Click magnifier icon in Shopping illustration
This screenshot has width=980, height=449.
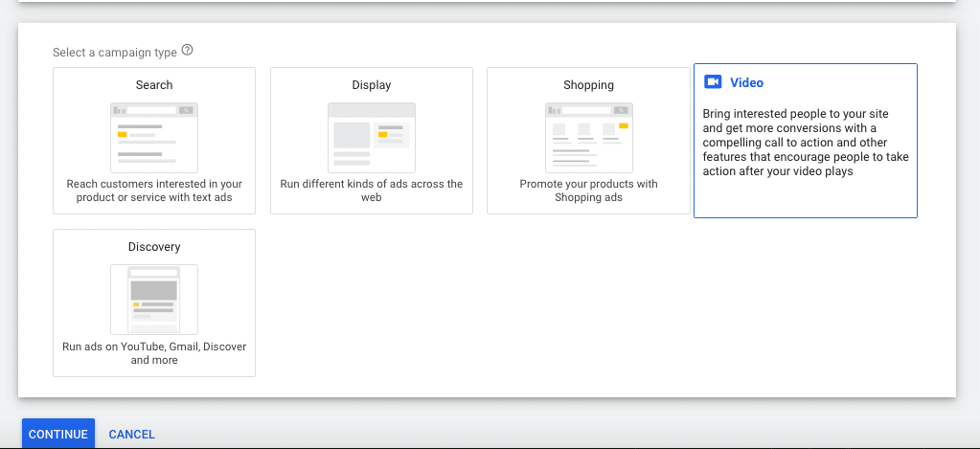click(620, 110)
